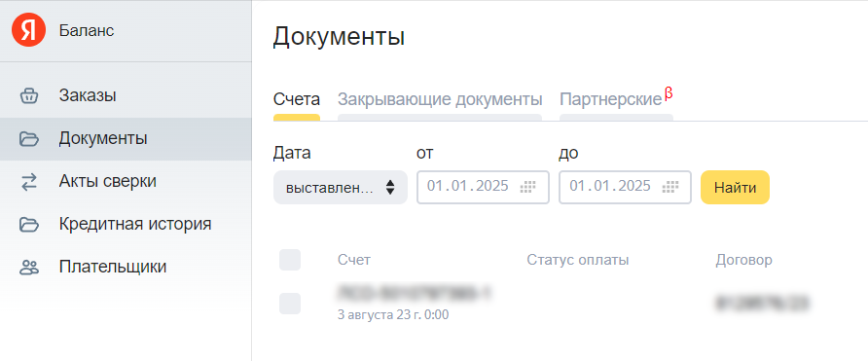Open the 'выставлен...' date type dropdown
868x361 pixels.
click(341, 187)
